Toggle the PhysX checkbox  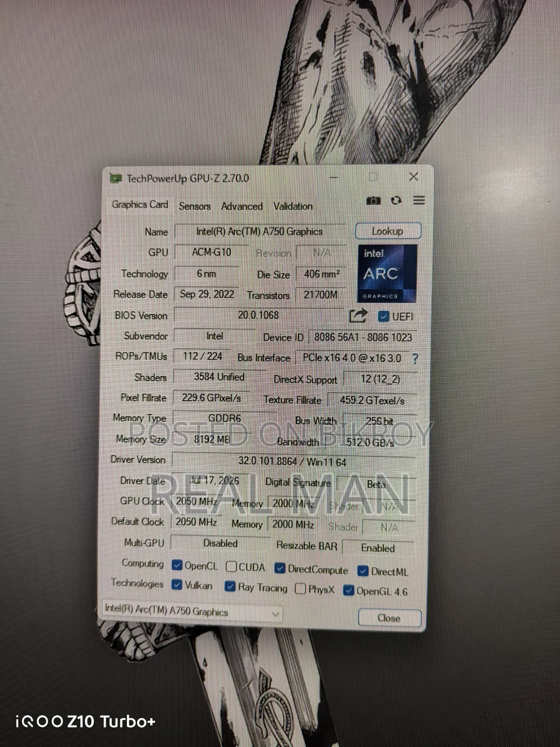pyautogui.click(x=301, y=588)
